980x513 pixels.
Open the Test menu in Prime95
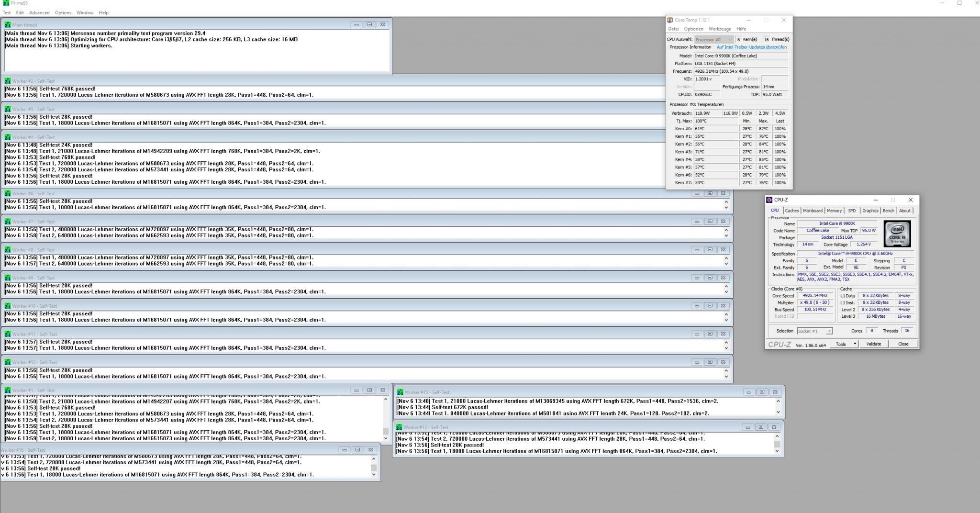(7, 12)
